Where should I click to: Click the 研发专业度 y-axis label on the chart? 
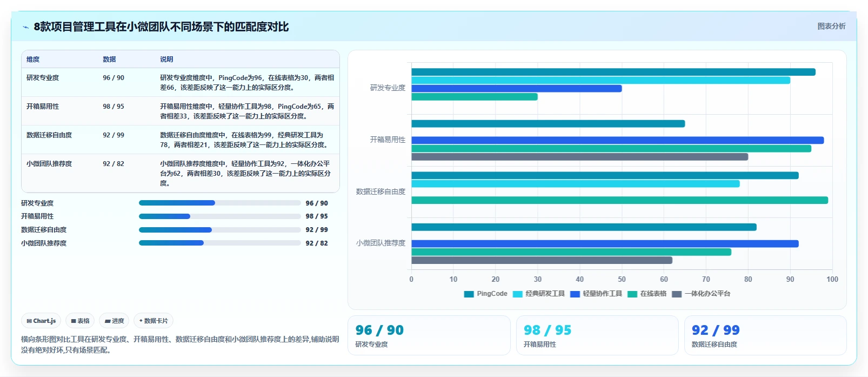[388, 88]
